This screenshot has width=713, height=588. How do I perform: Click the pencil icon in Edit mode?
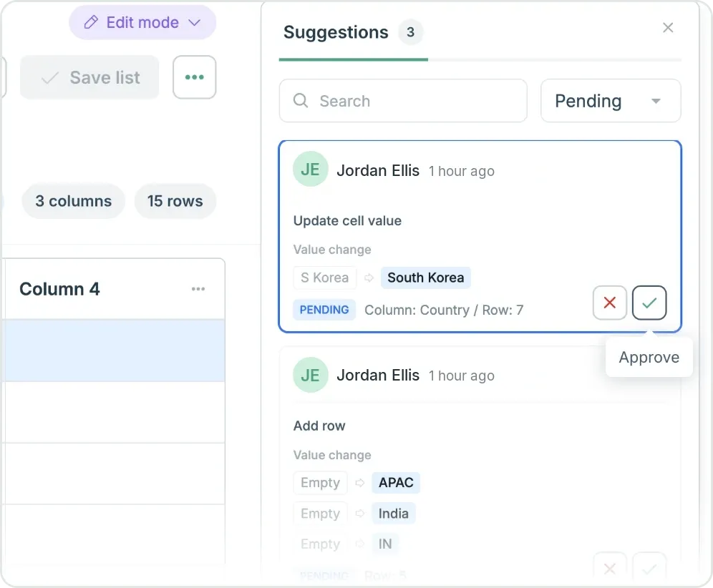point(91,22)
